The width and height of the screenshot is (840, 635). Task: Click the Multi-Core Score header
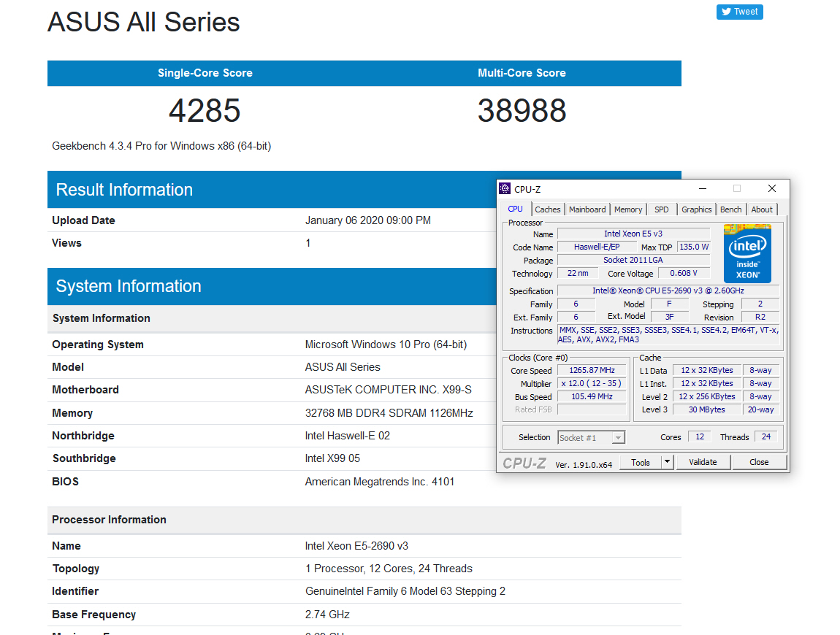[522, 73]
